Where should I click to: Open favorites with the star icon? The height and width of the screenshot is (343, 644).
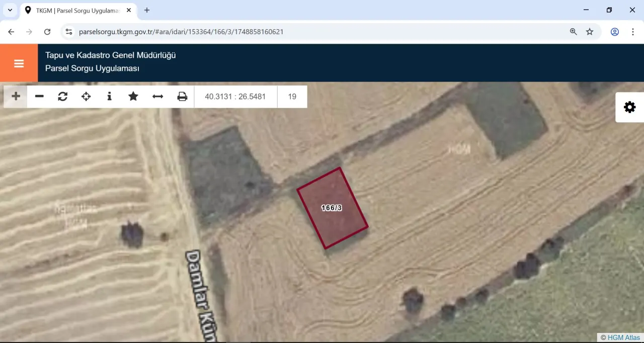(133, 97)
